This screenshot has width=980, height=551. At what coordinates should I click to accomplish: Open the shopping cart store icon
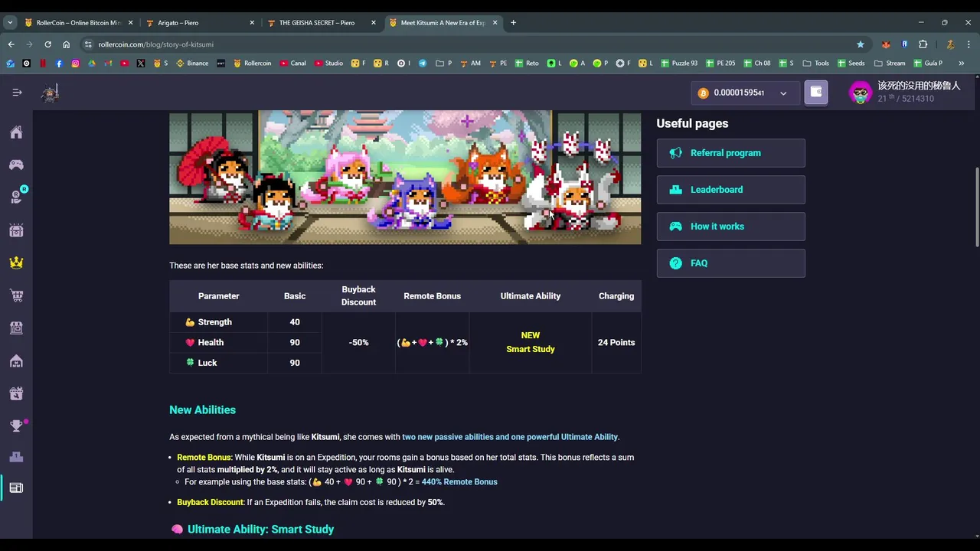point(16,295)
